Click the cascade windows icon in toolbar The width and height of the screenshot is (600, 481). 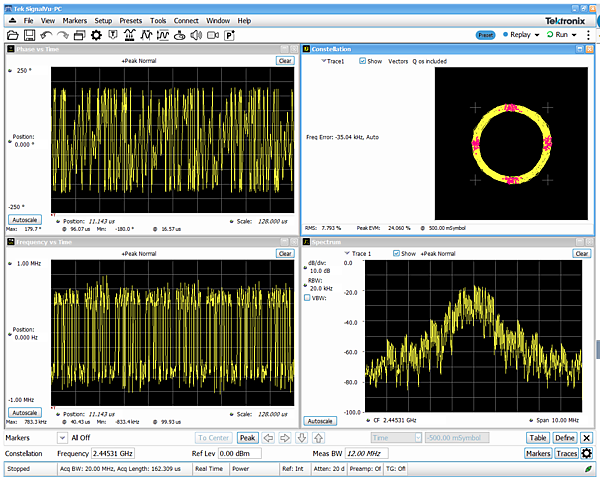click(x=80, y=35)
